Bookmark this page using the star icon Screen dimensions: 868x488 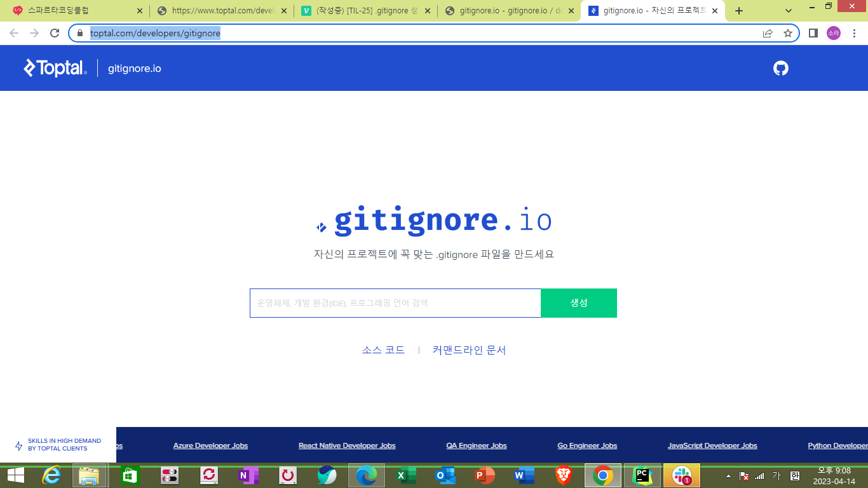click(x=788, y=33)
